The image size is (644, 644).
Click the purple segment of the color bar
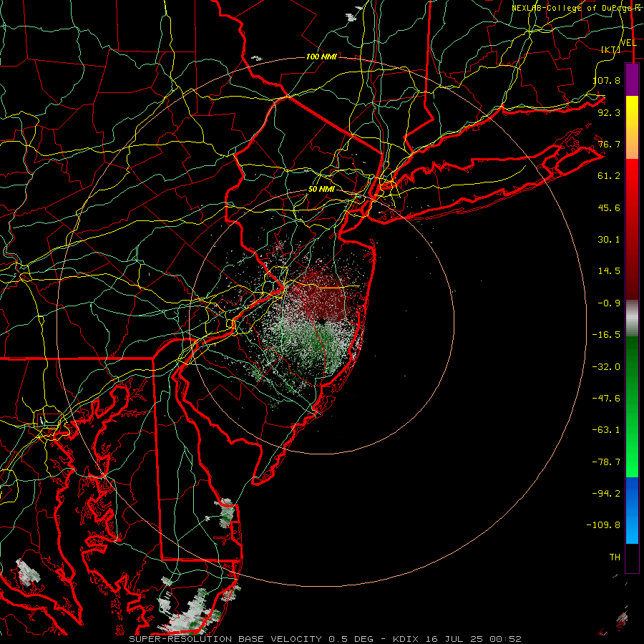coord(632,79)
